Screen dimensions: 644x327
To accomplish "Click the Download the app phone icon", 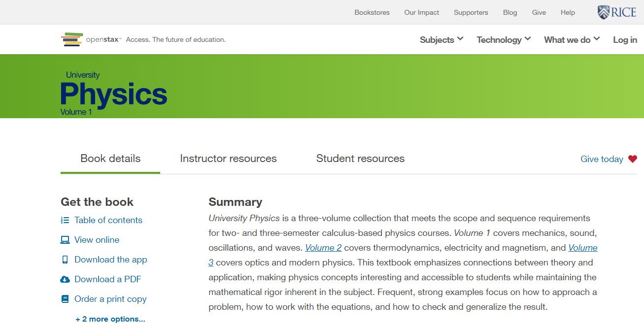I will [x=65, y=260].
